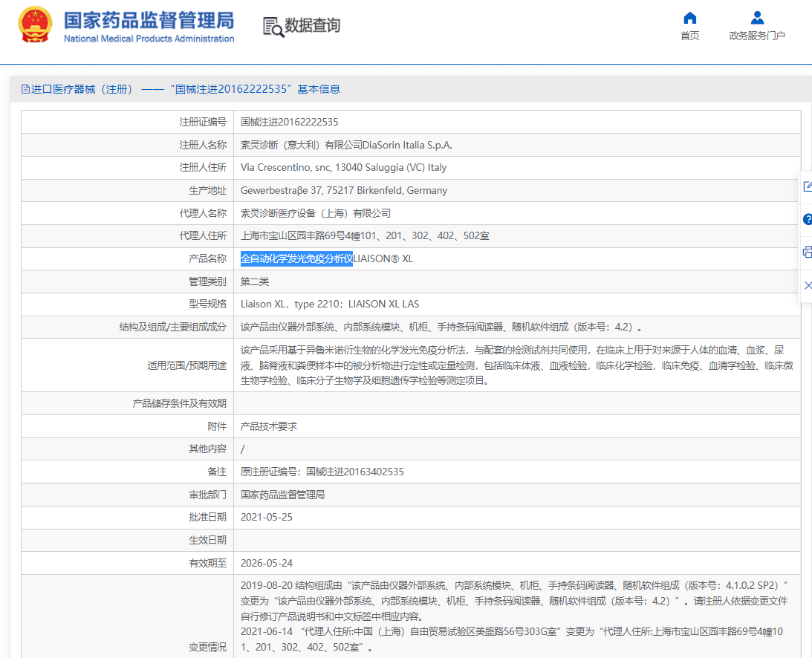
Task: Click the 2021-06-14 change record text
Action: (512, 639)
